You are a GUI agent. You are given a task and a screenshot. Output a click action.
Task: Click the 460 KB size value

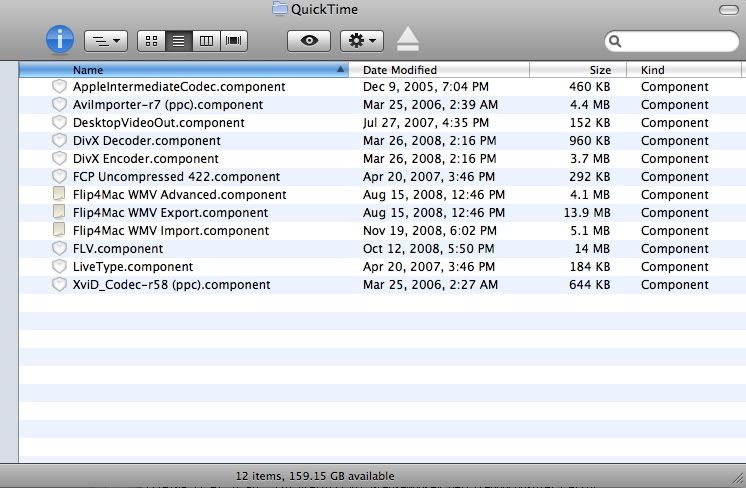point(589,87)
